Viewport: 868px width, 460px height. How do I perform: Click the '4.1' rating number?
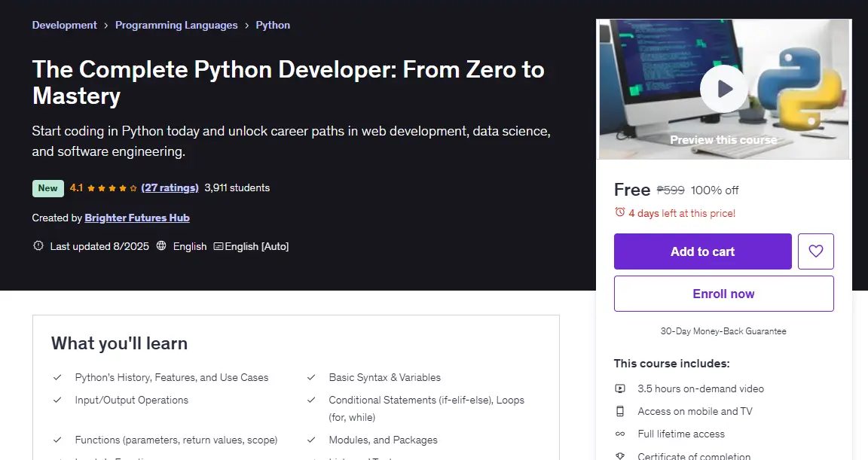pyautogui.click(x=76, y=188)
